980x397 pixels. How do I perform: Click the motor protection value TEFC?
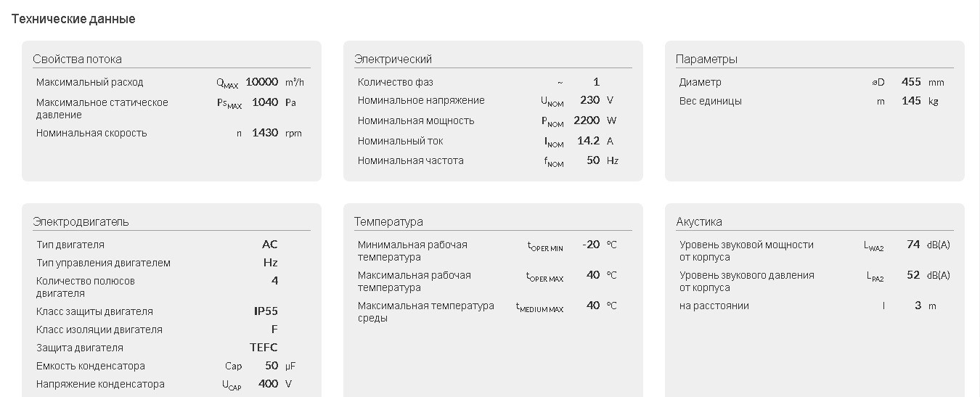coord(264,348)
